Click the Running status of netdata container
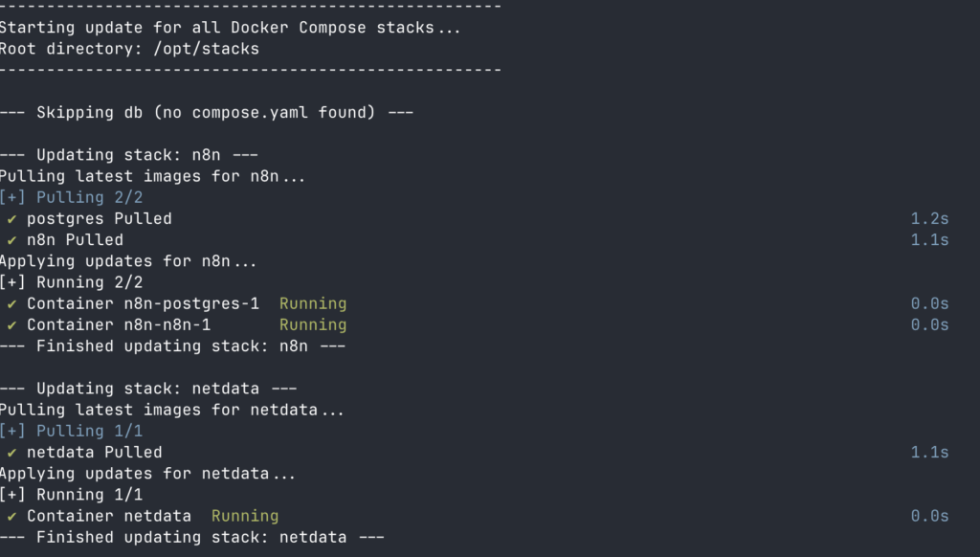Image resolution: width=980 pixels, height=557 pixels. (x=245, y=517)
